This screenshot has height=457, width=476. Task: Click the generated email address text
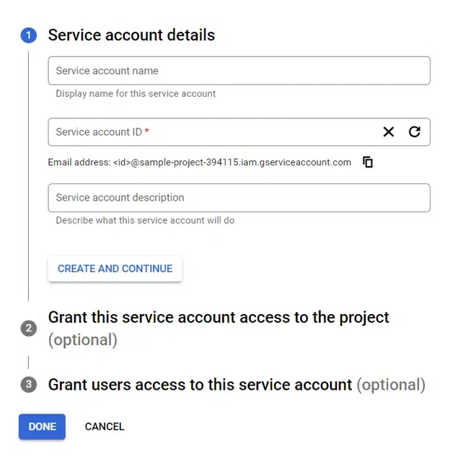click(200, 162)
